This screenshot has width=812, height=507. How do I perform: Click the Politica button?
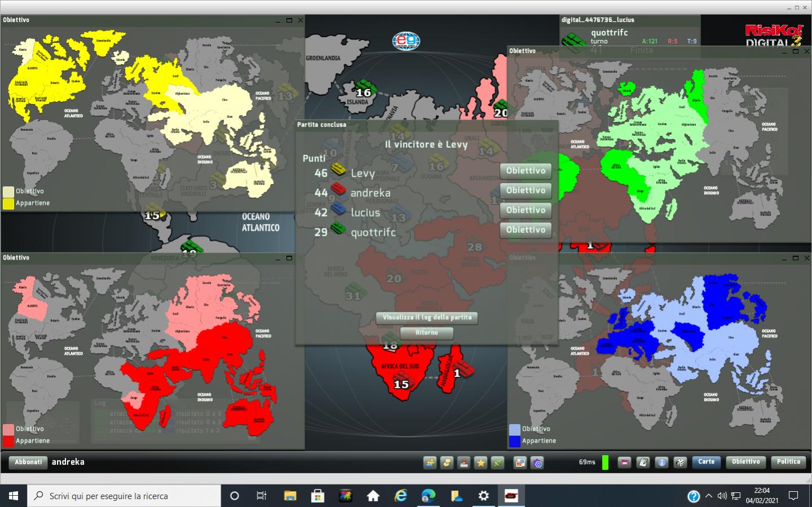pyautogui.click(x=788, y=462)
